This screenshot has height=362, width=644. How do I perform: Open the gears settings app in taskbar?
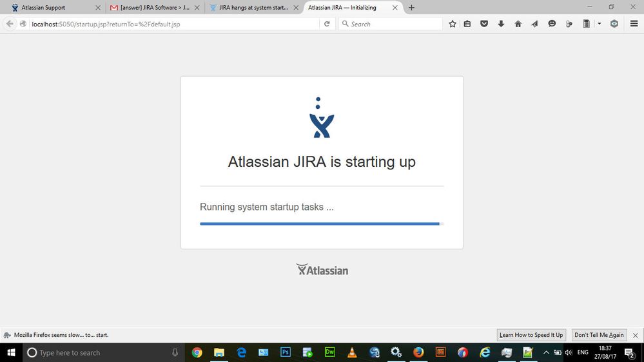tap(396, 352)
